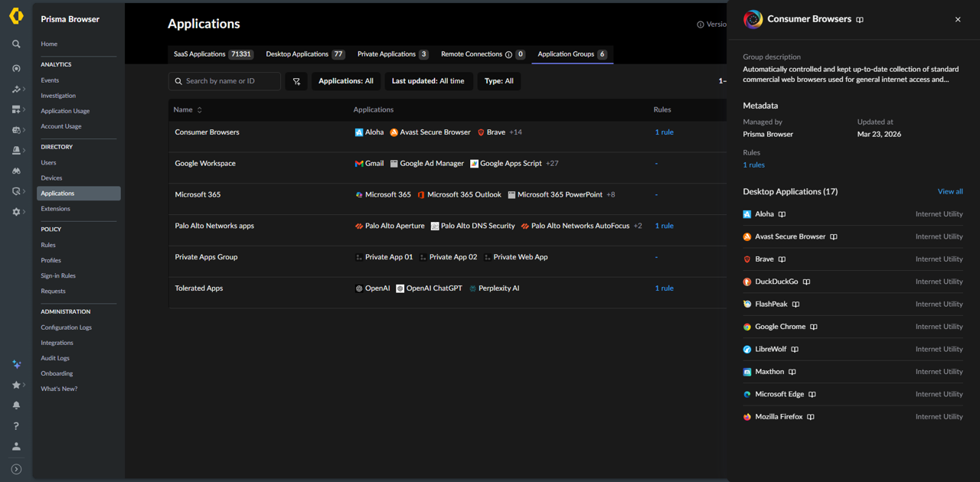Screen dimensions: 980x482
Task: Click the filter icon beside search field
Action: coord(296,81)
